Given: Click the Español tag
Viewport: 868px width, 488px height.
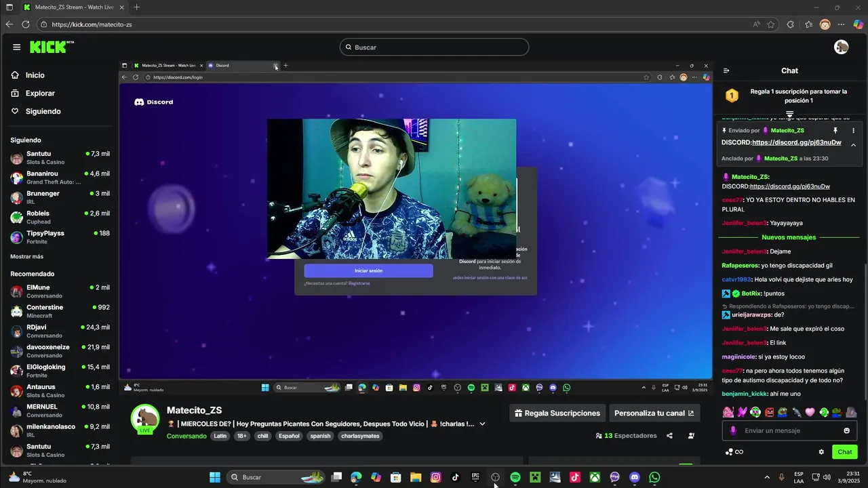Looking at the screenshot, I should (288, 436).
